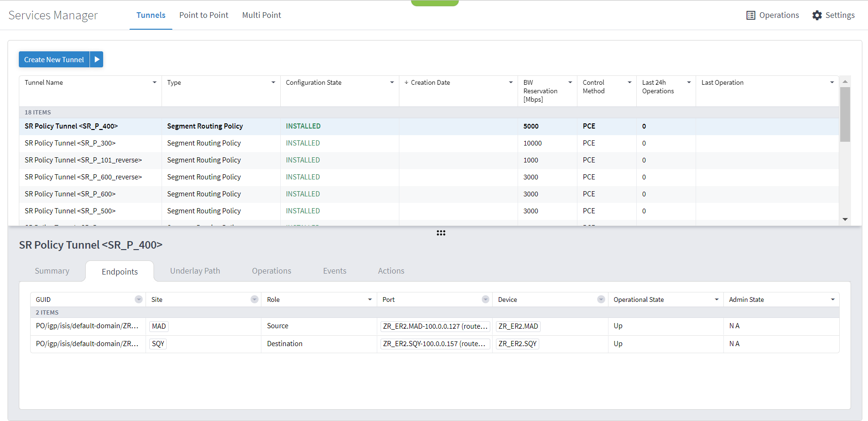Screen dimensions: 868x421
Task: Select SR Policy Tunnel <SR_P_300> row
Action: point(429,143)
